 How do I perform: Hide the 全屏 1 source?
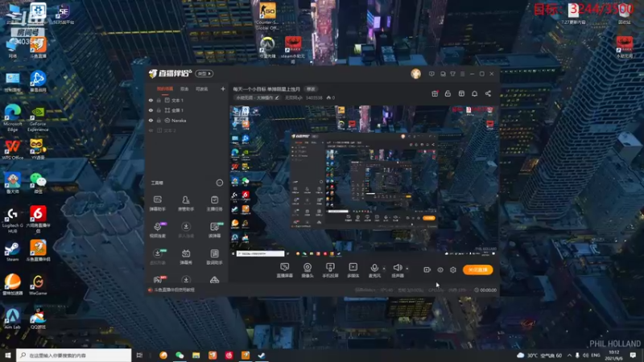(x=151, y=110)
